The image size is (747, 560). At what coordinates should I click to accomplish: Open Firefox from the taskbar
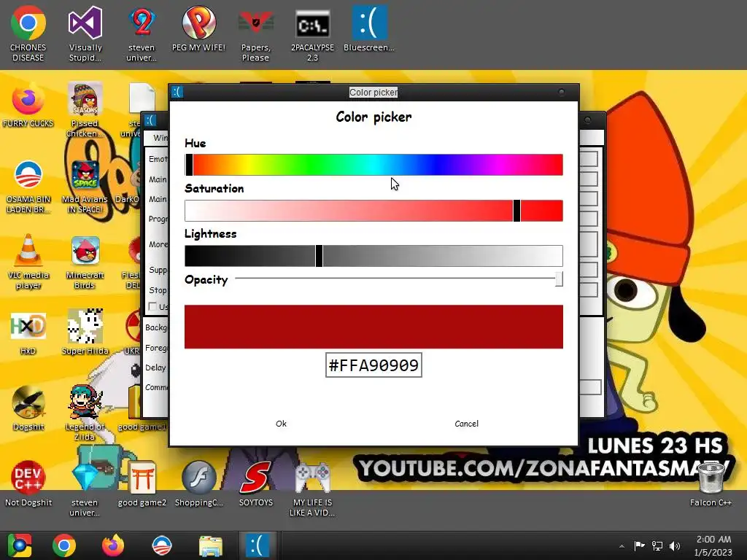click(113, 545)
